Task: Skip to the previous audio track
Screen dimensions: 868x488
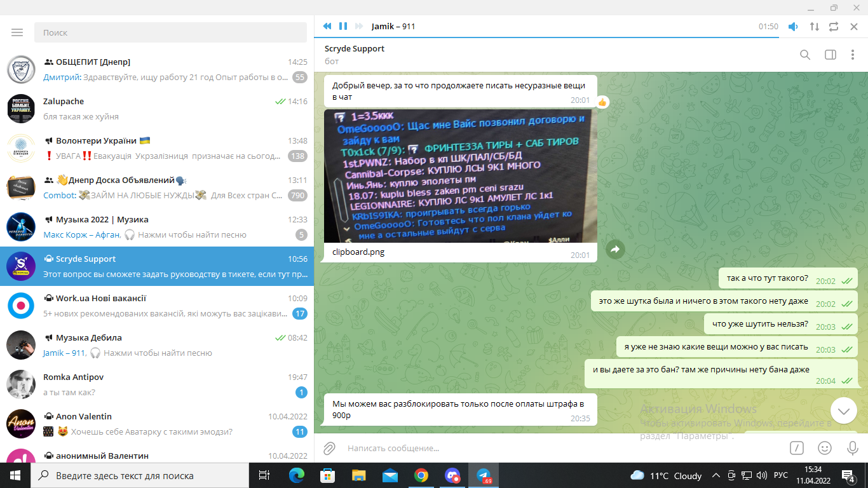Action: pyautogui.click(x=327, y=26)
